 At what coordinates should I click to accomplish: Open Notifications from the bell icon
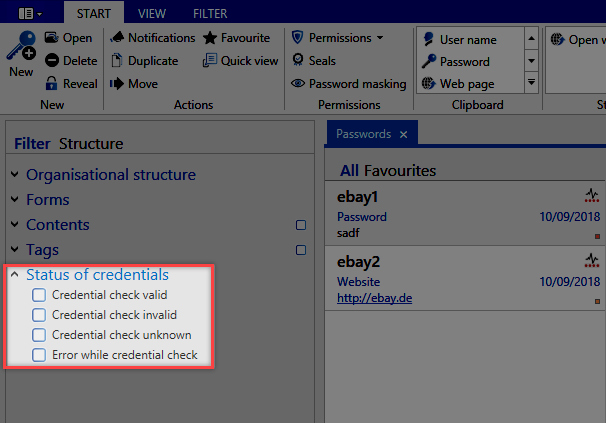pyautogui.click(x=117, y=38)
